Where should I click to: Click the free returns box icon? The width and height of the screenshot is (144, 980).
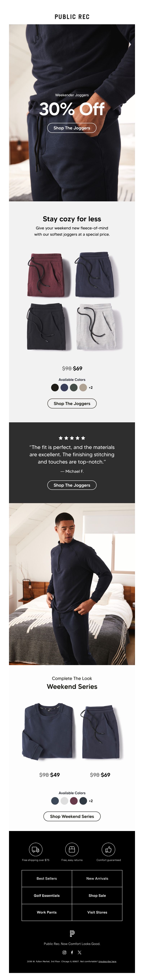tap(72, 849)
